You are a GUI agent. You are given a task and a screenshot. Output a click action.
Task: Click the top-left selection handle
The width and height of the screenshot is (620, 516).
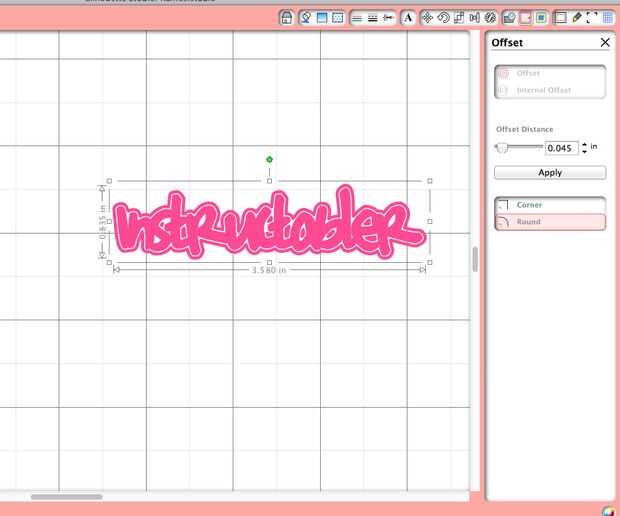109,181
